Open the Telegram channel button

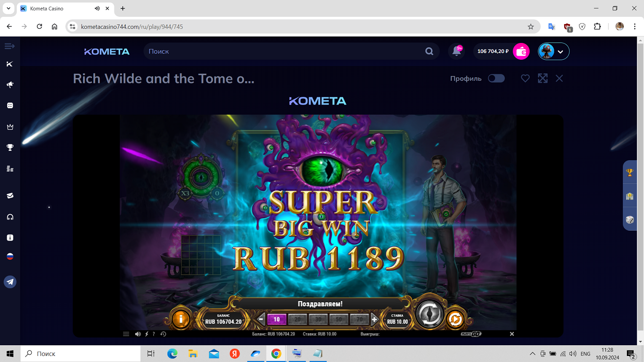[x=10, y=282]
